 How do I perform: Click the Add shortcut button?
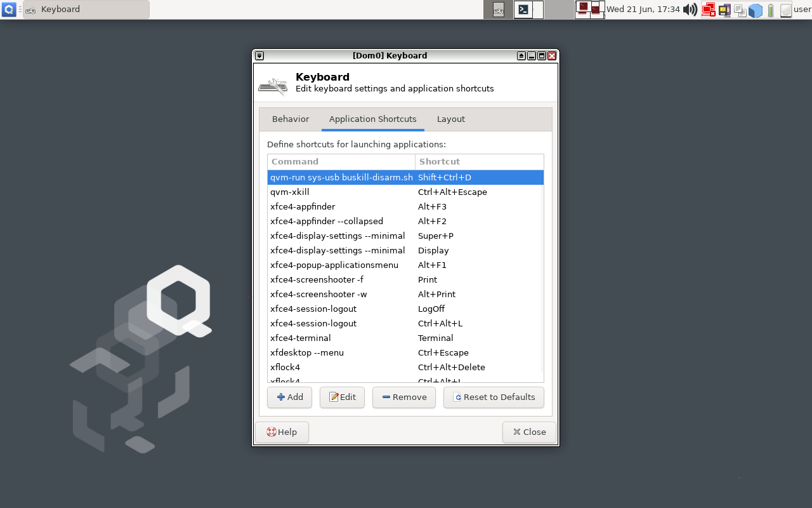[290, 398]
